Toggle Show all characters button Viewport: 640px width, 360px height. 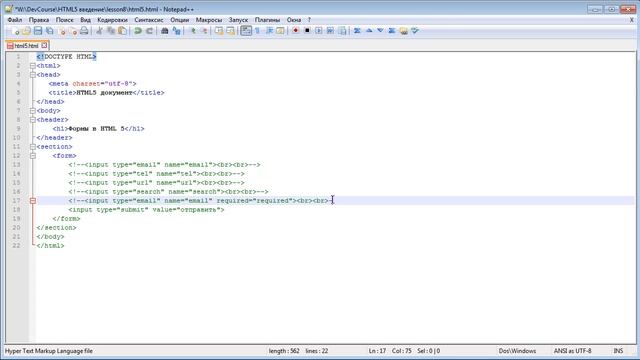258,31
